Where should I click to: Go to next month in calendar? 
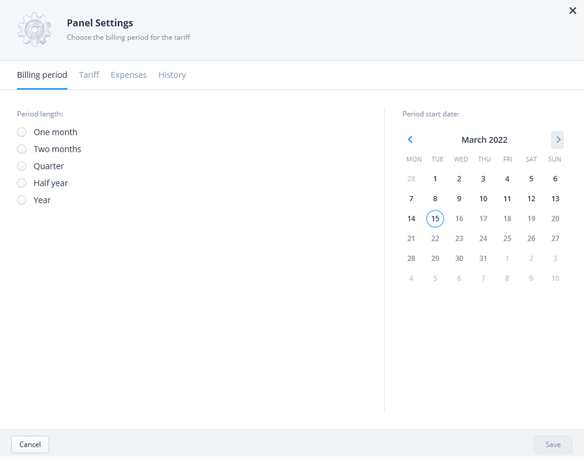point(557,140)
